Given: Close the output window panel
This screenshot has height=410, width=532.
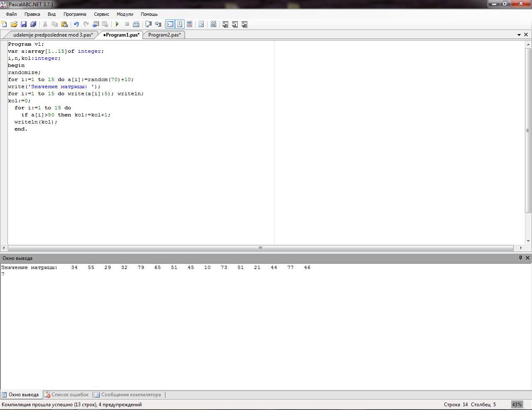Looking at the screenshot, I should 527,258.
